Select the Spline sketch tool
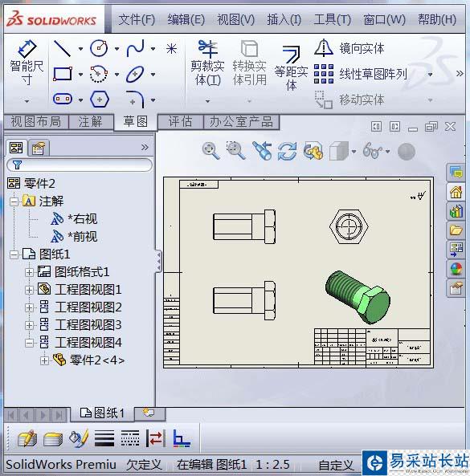This screenshot has height=476, width=470. click(x=135, y=49)
